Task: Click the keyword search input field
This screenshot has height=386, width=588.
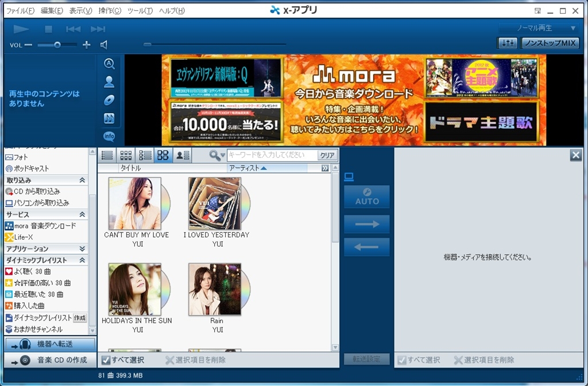Action: [x=272, y=155]
